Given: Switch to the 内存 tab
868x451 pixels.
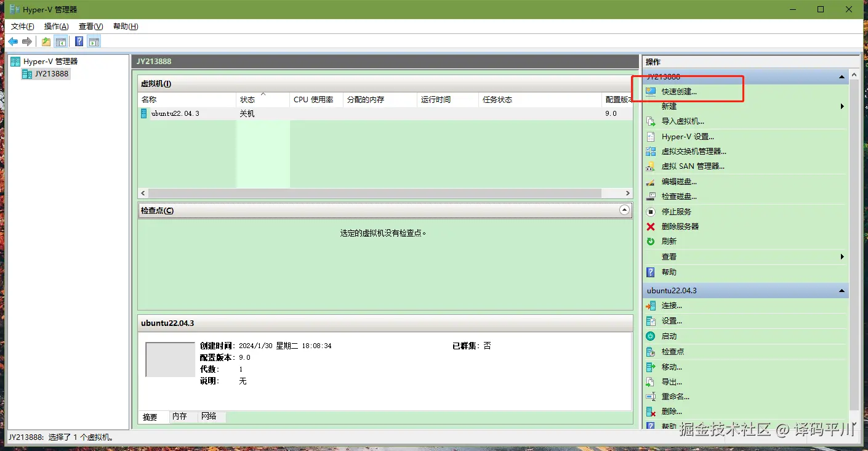Looking at the screenshot, I should 180,416.
